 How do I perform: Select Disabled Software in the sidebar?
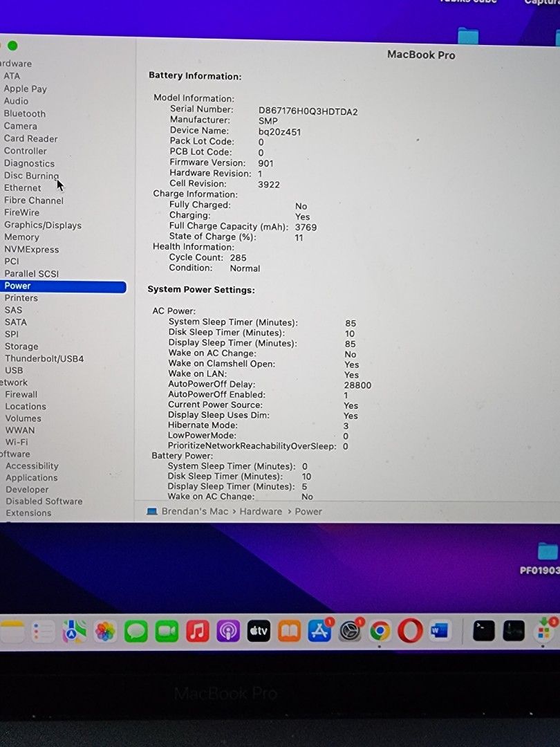tap(44, 501)
